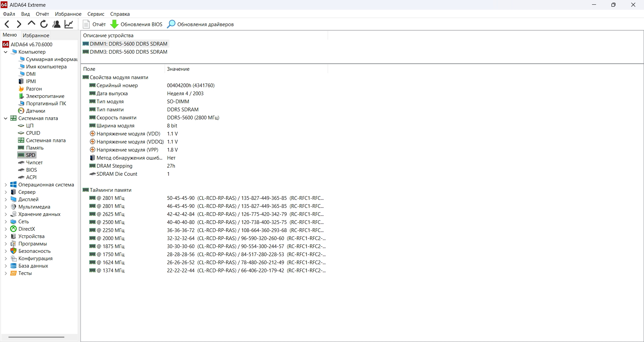Click the back navigation arrow
644x342 pixels.
(x=7, y=24)
